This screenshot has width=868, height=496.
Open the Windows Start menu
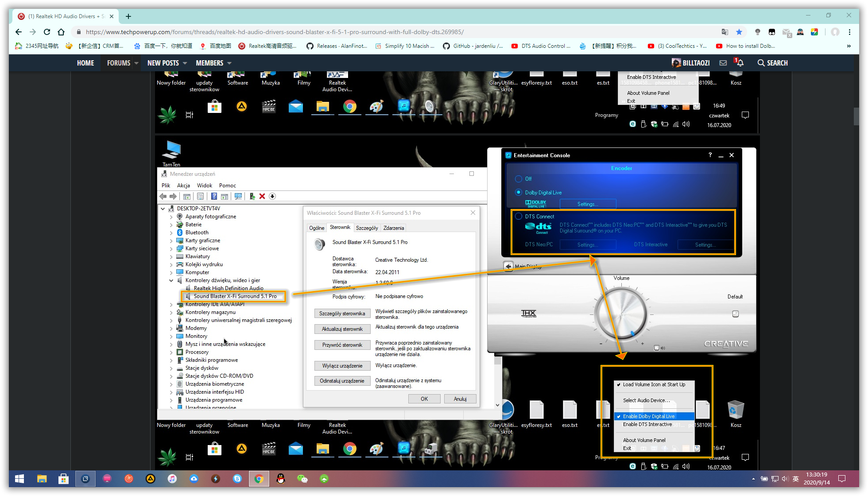click(x=19, y=479)
